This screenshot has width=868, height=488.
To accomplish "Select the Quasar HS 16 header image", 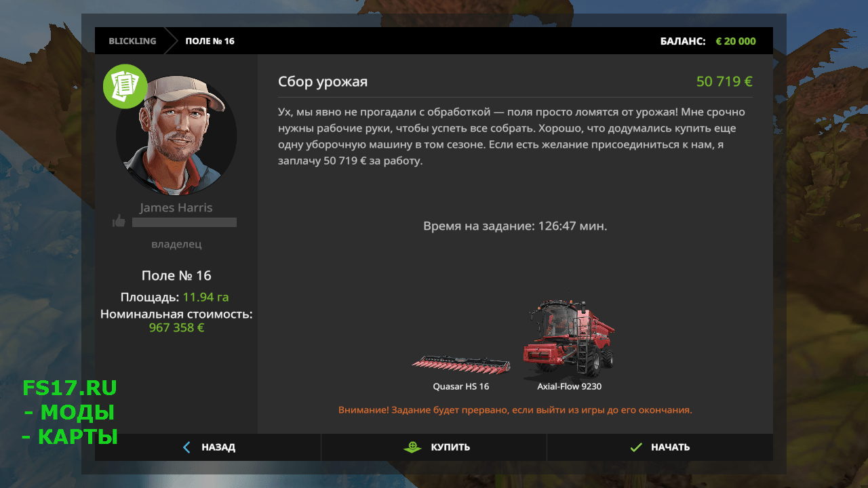I will point(461,363).
